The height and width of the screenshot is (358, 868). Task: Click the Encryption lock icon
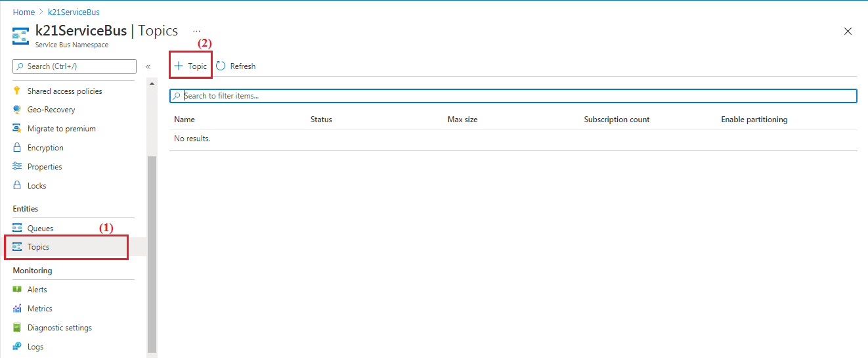(x=17, y=148)
